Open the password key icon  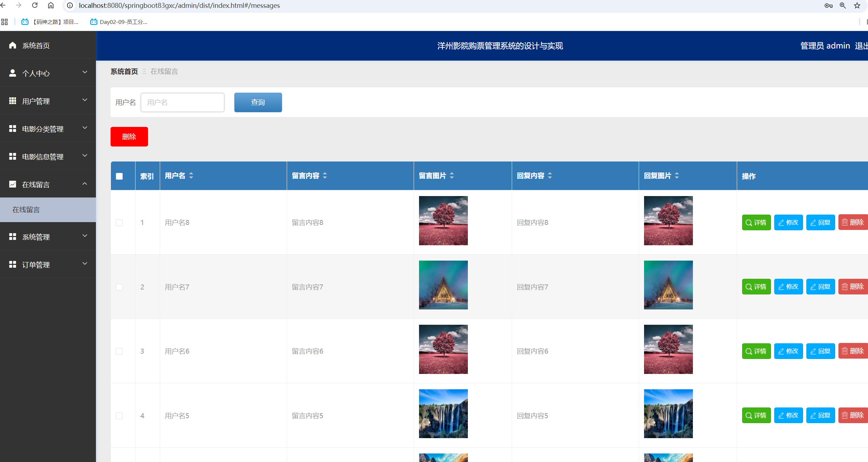(x=828, y=5)
